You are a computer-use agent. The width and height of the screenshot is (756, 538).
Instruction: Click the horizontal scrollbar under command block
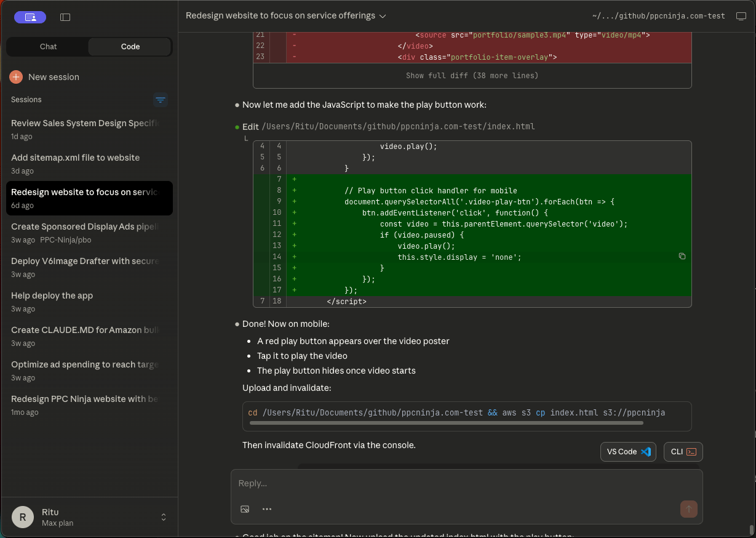coord(446,423)
